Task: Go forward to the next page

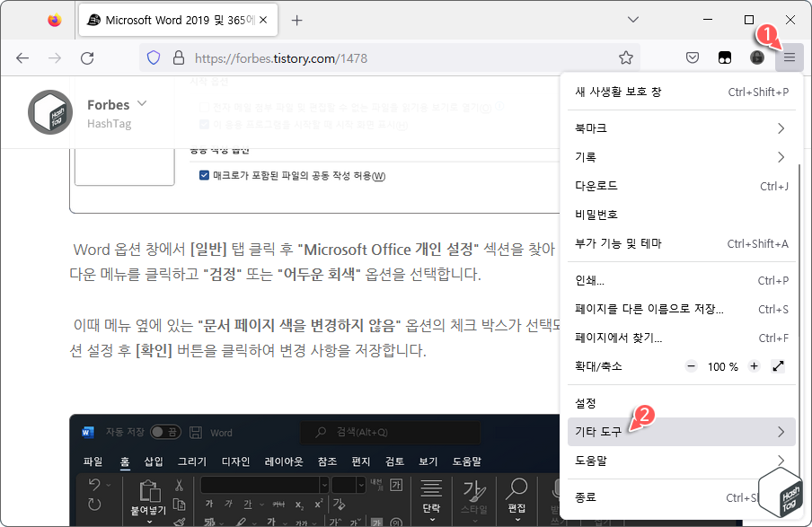Action: click(x=55, y=58)
